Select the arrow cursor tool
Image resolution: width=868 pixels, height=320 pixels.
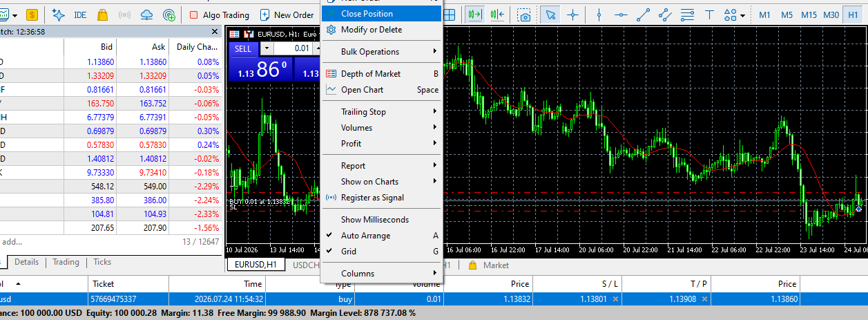point(550,15)
